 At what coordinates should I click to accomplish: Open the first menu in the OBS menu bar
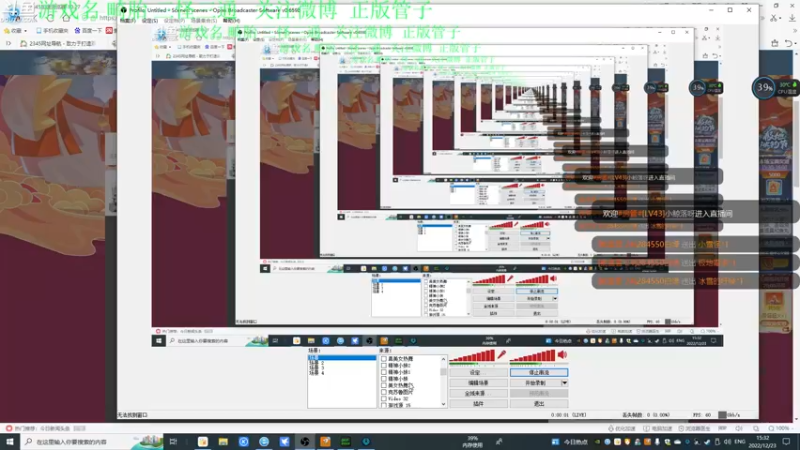127,21
